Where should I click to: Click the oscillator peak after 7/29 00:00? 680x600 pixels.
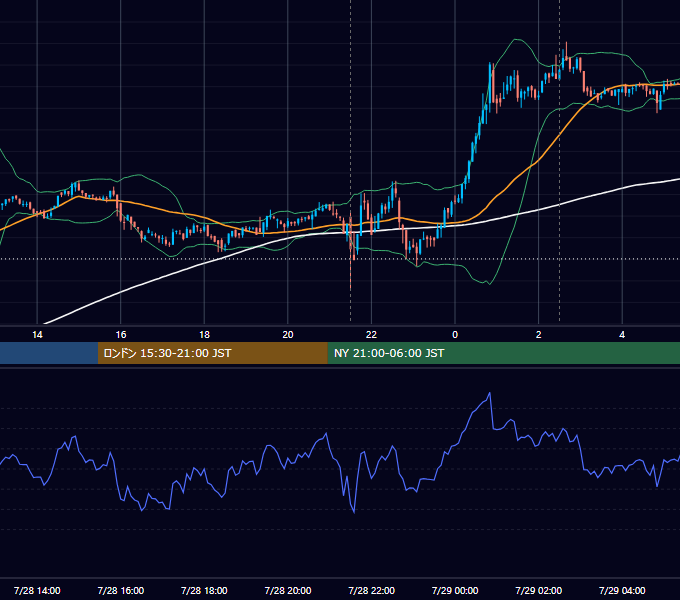click(x=490, y=394)
